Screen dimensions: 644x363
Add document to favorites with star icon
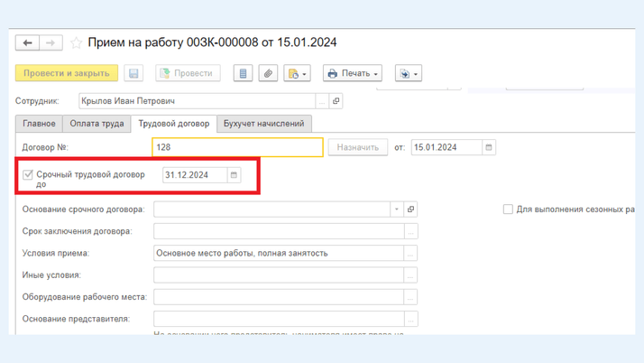click(76, 42)
